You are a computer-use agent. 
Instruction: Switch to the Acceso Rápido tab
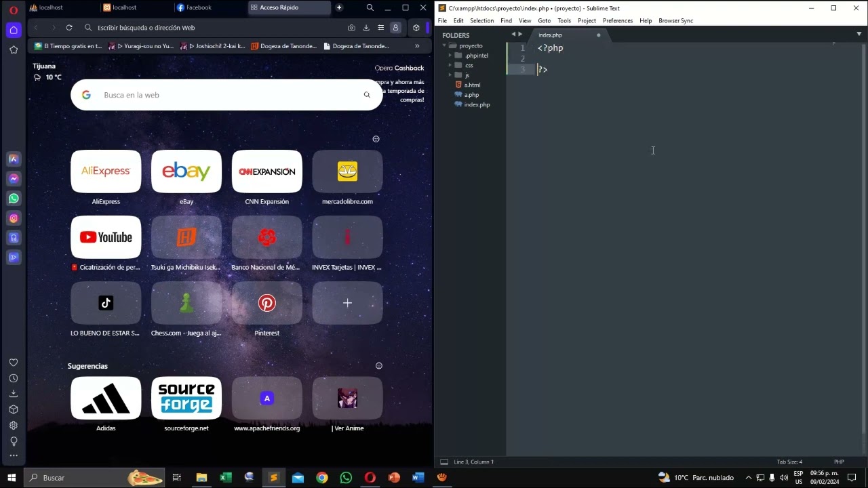pos(290,8)
